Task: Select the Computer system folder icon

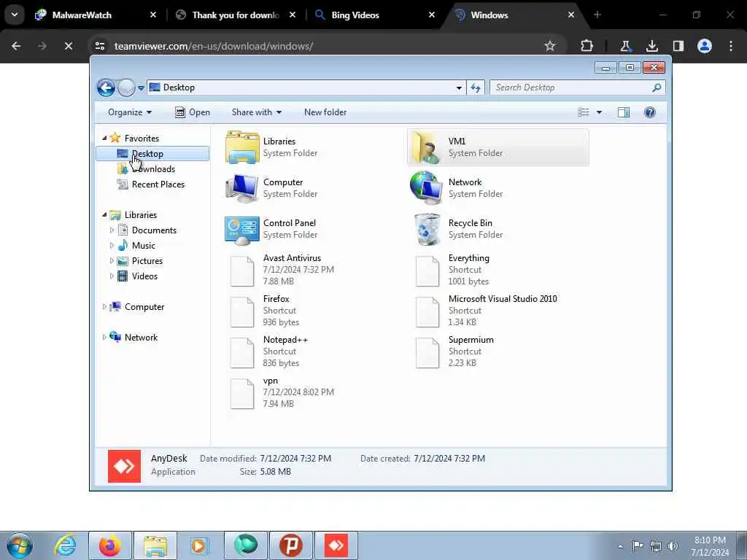Action: pyautogui.click(x=242, y=188)
